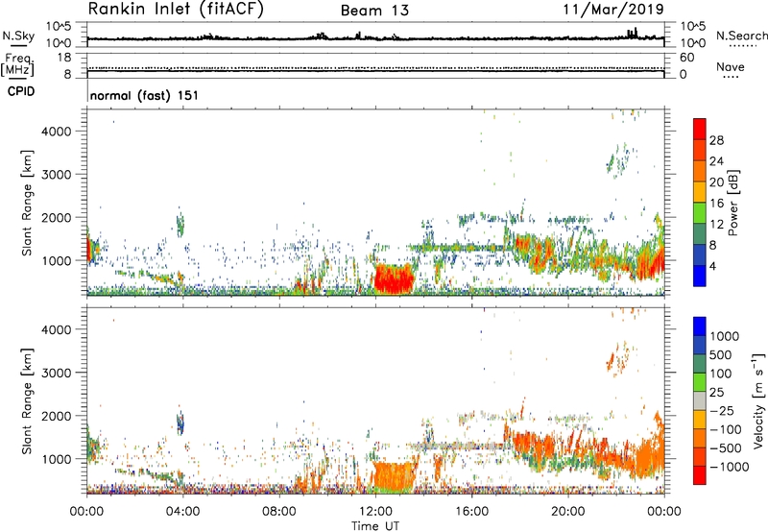Pick the gray segment of the Velocity color bar
Image resolution: width=768 pixels, height=532 pixels.
point(700,401)
